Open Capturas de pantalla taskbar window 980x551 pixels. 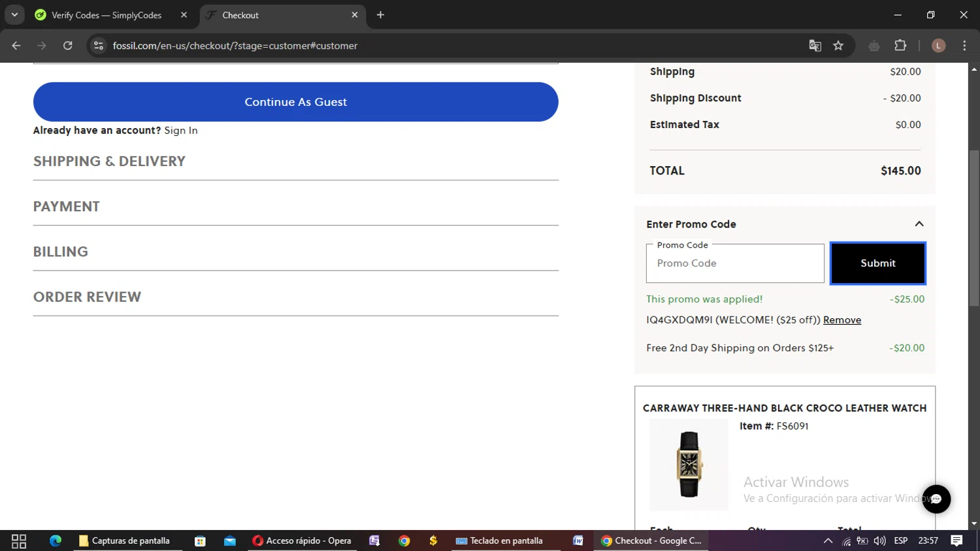point(127,541)
